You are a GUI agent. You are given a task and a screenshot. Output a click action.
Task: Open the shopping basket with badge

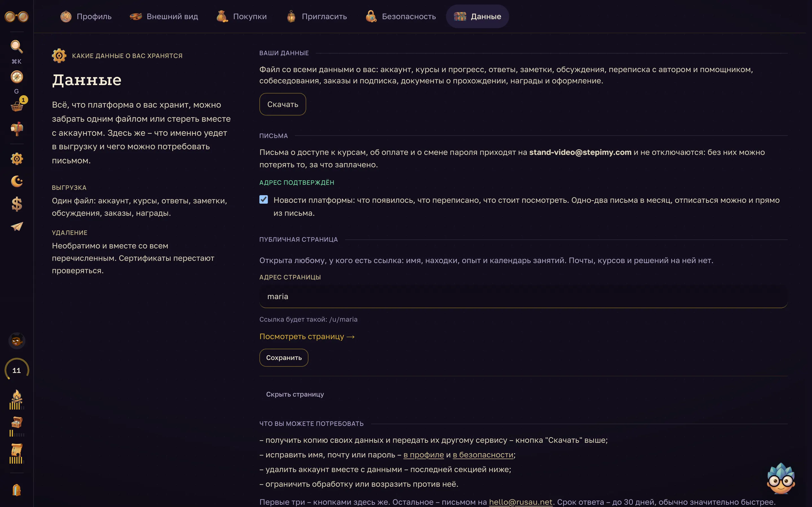17,106
